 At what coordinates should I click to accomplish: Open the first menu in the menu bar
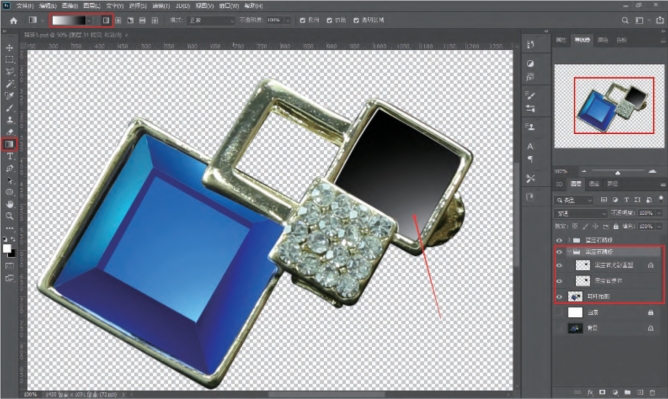[x=25, y=6]
